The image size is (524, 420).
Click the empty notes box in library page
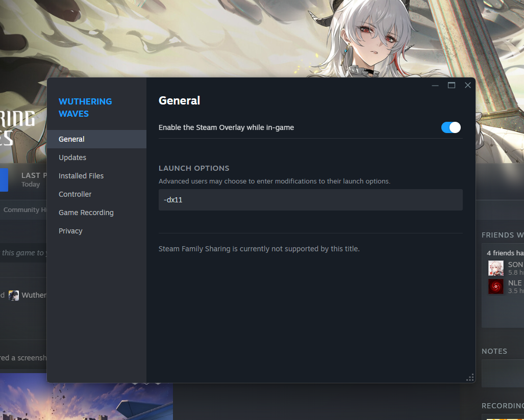pyautogui.click(x=503, y=373)
